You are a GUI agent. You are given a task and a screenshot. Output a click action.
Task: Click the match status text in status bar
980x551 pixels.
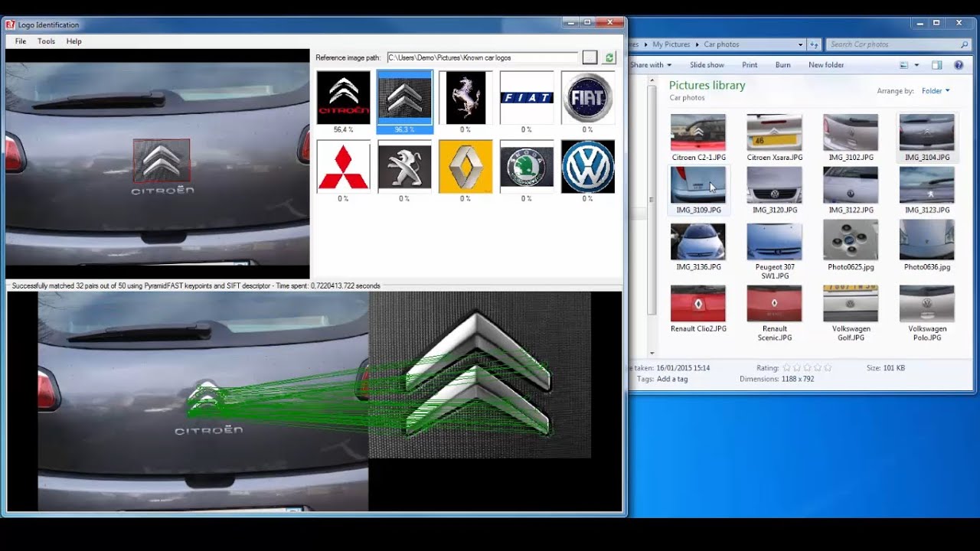(196, 286)
